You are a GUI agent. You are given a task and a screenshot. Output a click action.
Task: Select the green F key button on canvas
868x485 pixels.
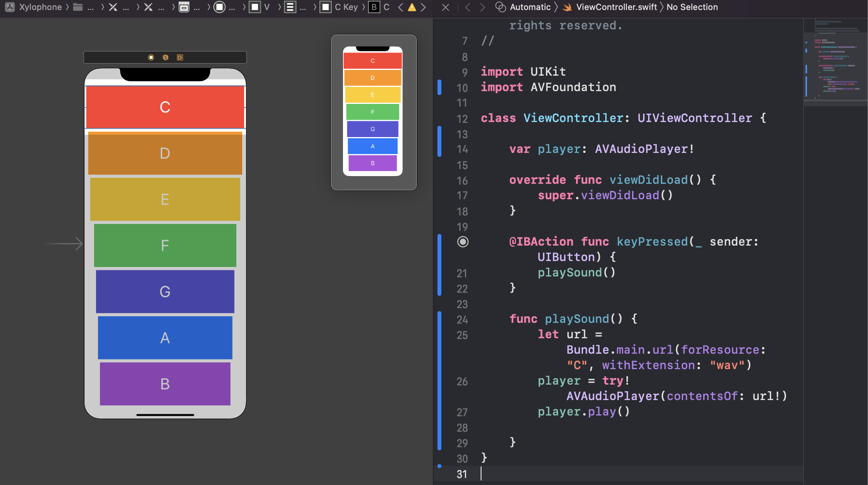coord(165,245)
